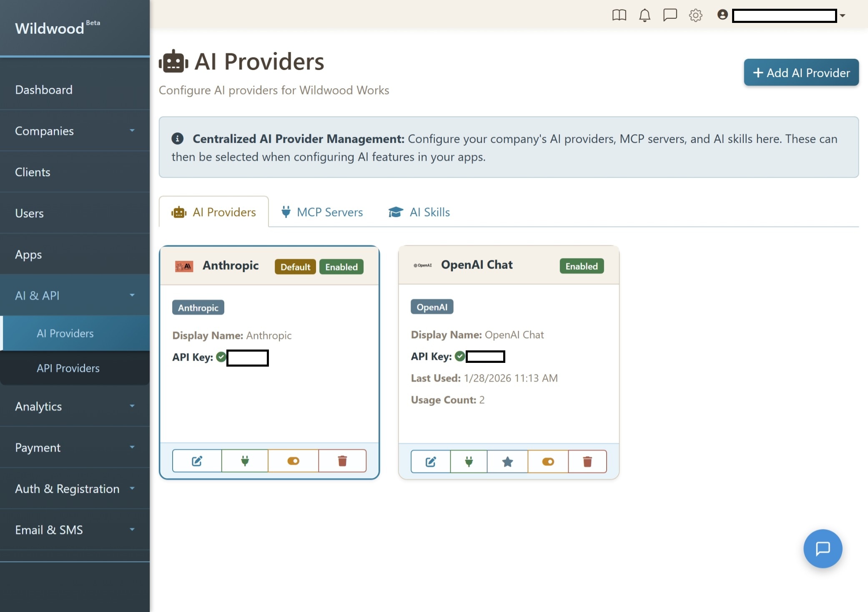Open documentation via the book icon
The image size is (868, 612).
[619, 15]
